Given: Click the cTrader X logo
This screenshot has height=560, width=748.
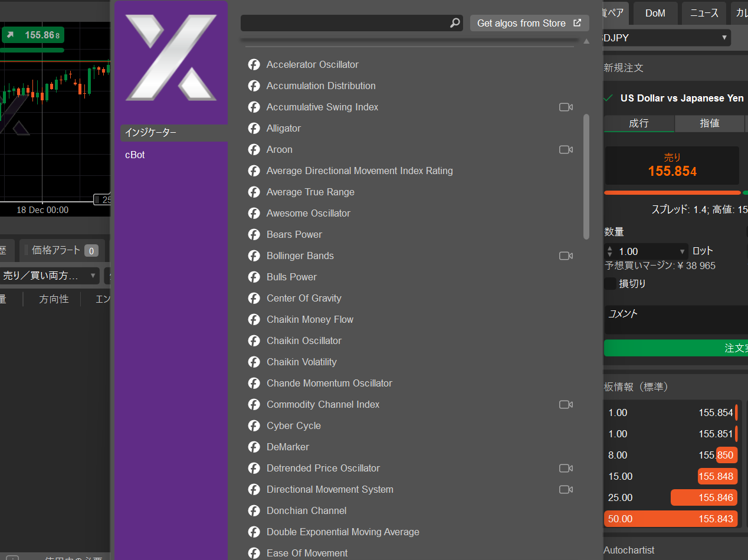Looking at the screenshot, I should [171, 57].
